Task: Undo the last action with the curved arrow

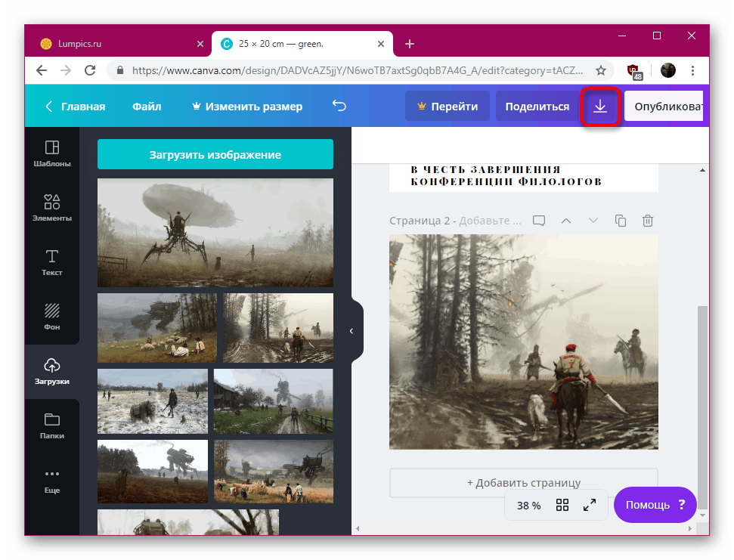Action: [339, 107]
